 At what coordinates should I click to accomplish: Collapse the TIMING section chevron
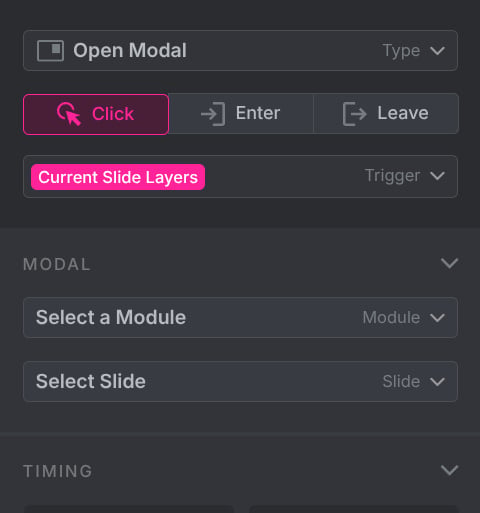click(449, 470)
